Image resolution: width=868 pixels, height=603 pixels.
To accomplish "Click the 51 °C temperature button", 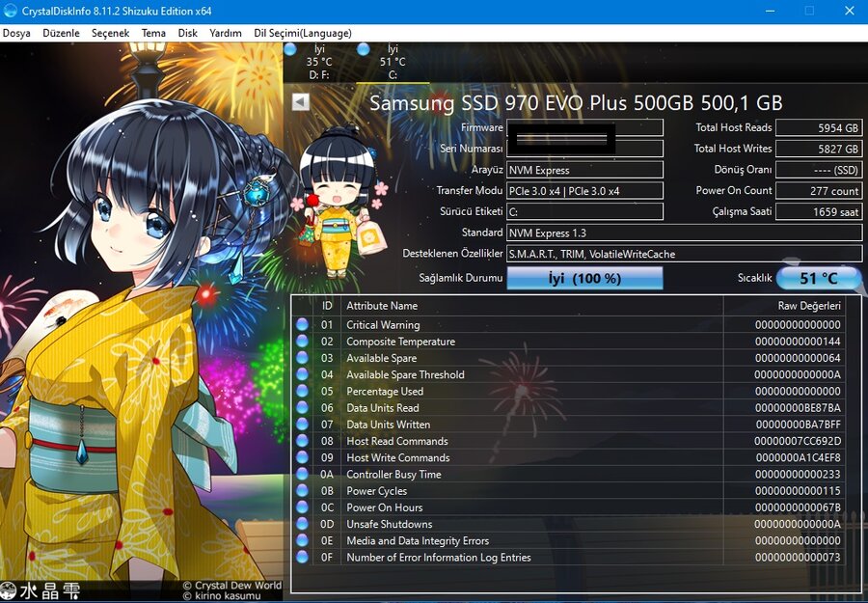I will (818, 278).
